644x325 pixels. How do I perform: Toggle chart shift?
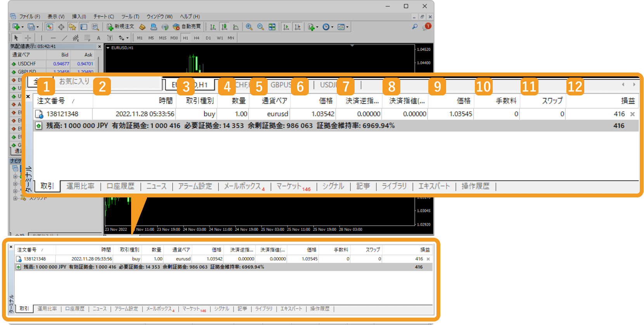coord(298,27)
